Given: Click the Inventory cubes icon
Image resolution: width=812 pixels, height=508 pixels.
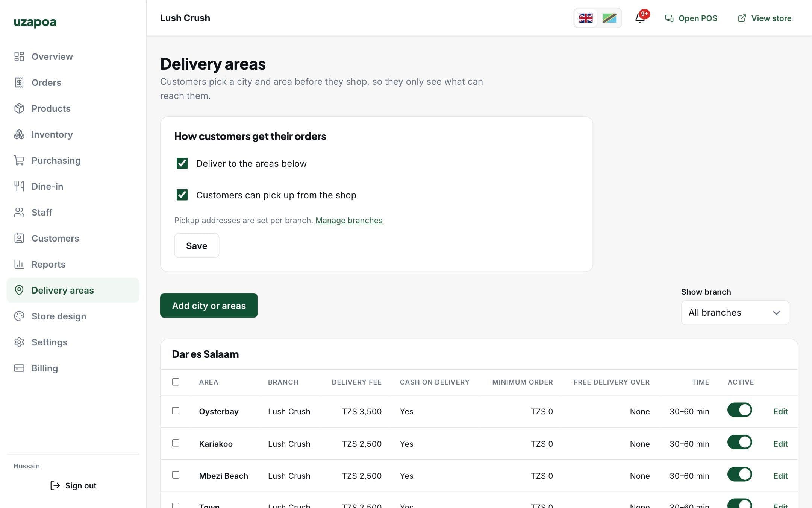Looking at the screenshot, I should click(19, 134).
